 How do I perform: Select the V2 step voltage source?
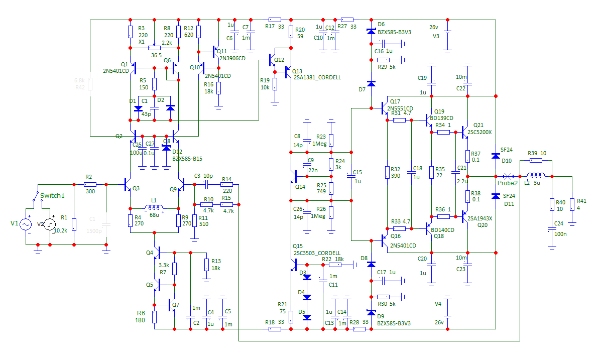pyautogui.click(x=50, y=224)
